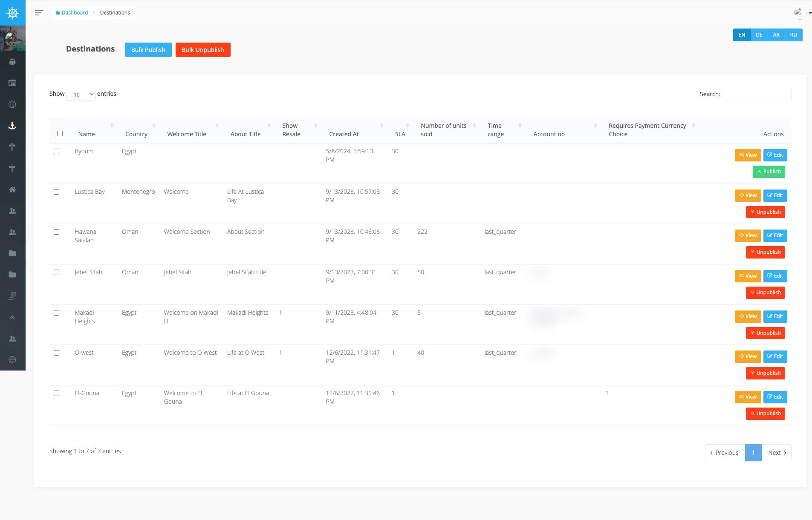Check the Jebel Sifah row checkbox

click(x=56, y=273)
